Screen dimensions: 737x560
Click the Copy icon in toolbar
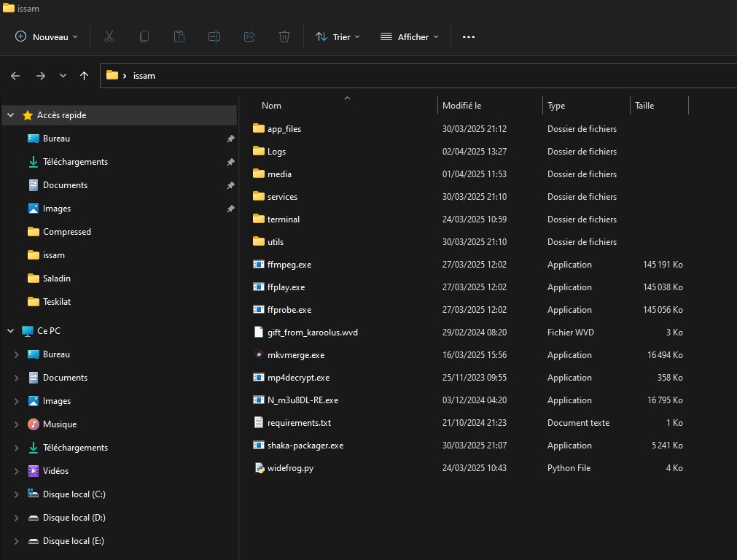144,36
